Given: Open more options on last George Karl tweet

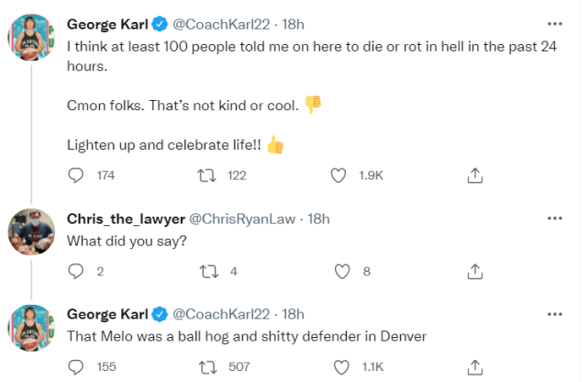Looking at the screenshot, I should 555,313.
